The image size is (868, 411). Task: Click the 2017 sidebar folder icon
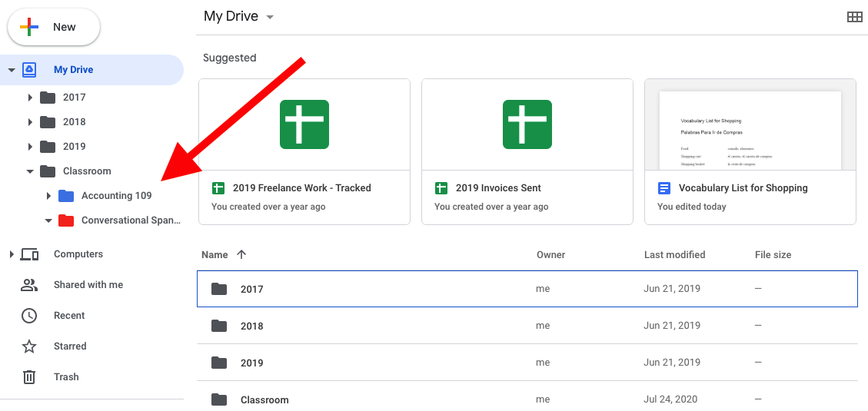tap(48, 98)
